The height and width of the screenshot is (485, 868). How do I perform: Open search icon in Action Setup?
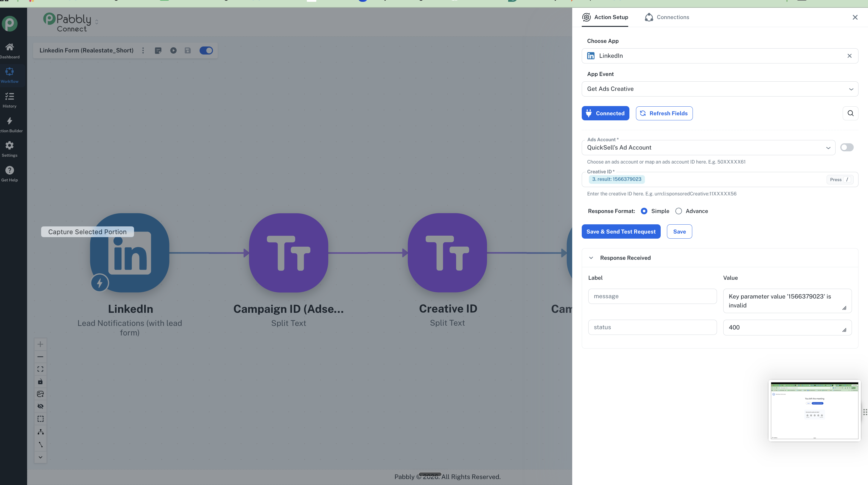tap(850, 113)
